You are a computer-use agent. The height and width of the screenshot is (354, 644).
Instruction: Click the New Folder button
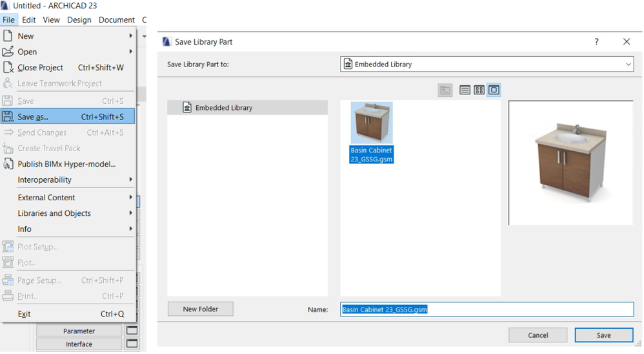[x=201, y=309]
